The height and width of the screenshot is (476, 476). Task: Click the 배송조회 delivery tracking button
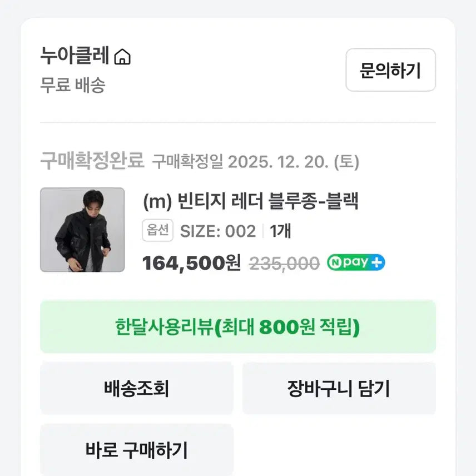[137, 388]
